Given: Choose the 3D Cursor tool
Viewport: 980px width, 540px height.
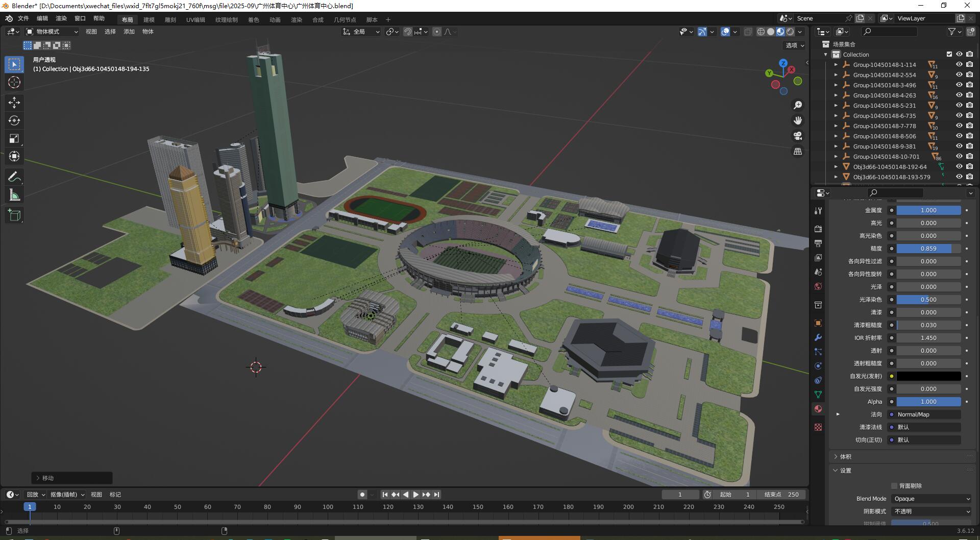Looking at the screenshot, I should click(x=14, y=82).
